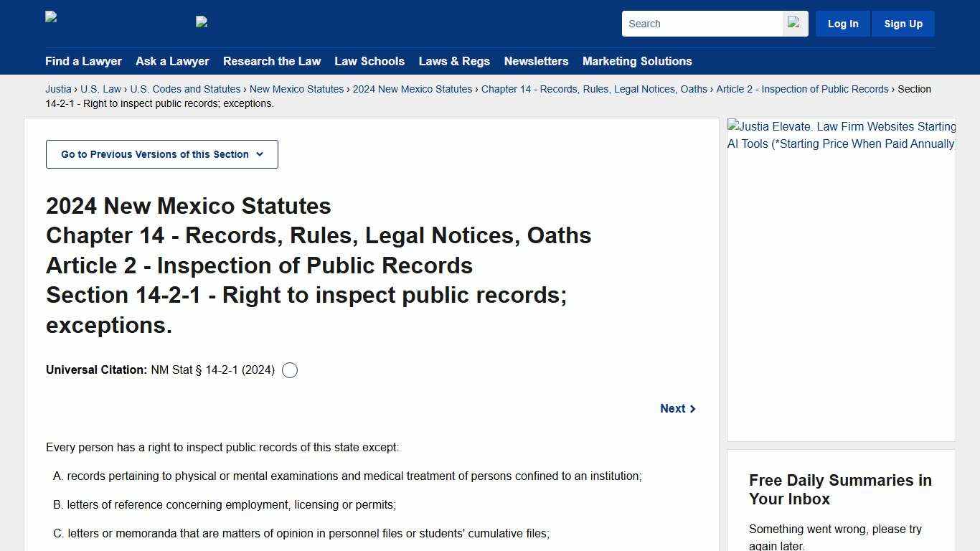The width and height of the screenshot is (980, 551).
Task: Click the Next chevron arrow
Action: (692, 408)
